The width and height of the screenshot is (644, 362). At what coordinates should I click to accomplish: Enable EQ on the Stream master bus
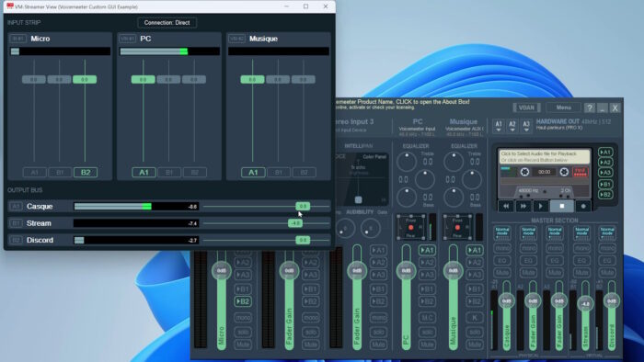[x=581, y=261]
